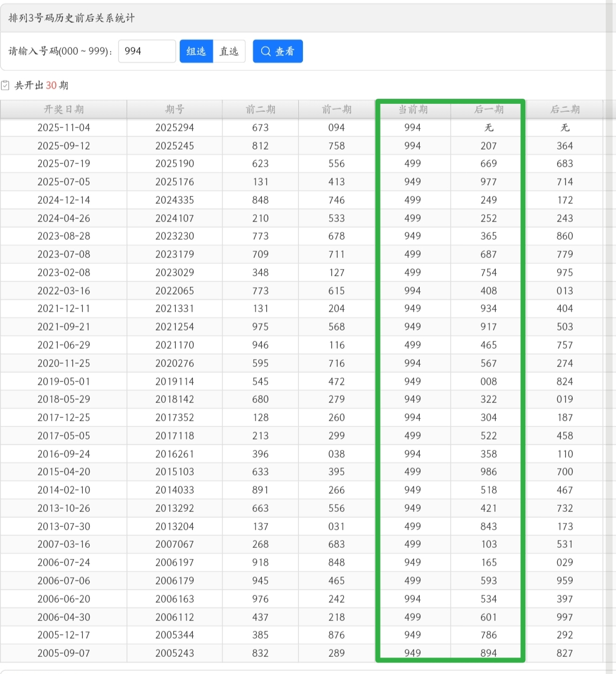Click the red 30 in the 共开出 counter
Screen dimensions: 616x674
tap(50, 85)
